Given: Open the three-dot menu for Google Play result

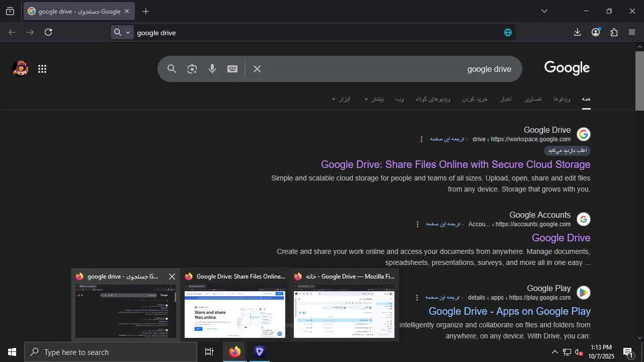Looking at the screenshot, I should tap(417, 298).
